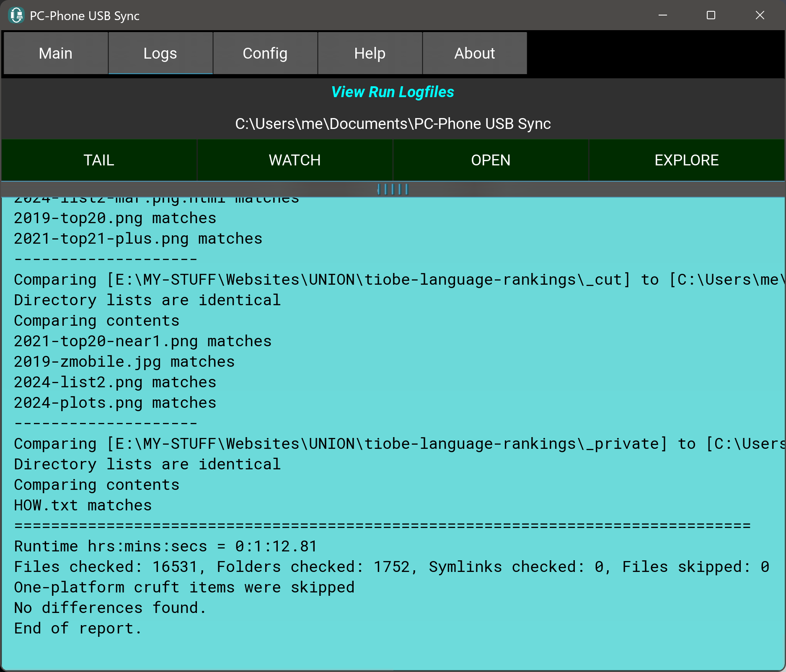
Task: Grab the splitter handle above the log
Action: click(393, 189)
